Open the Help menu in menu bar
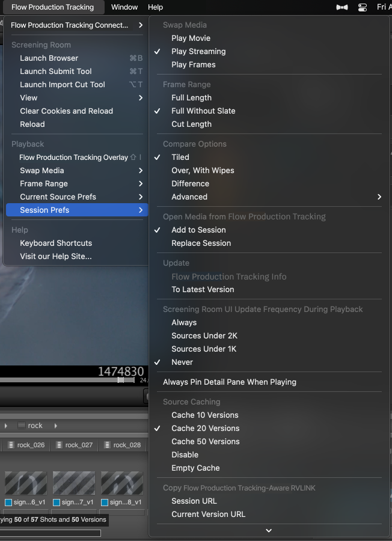The image size is (392, 541). (x=155, y=7)
